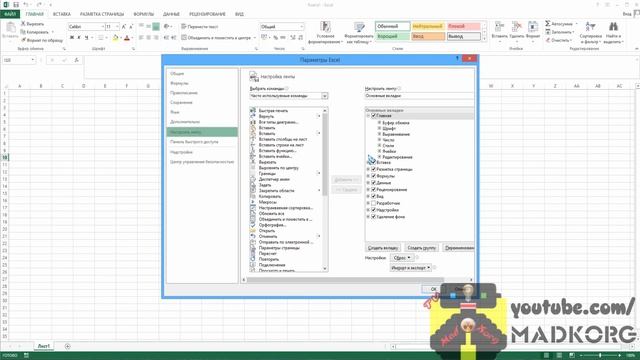Screen dimensions: 640x360
Task: Click the Wrap Text (Перенести текст) button
Action: 200,27
